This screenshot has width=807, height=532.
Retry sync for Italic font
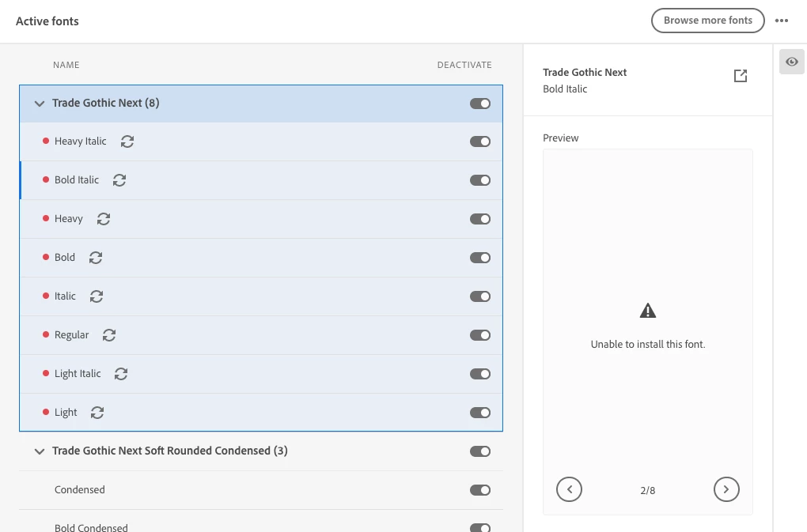click(x=97, y=296)
